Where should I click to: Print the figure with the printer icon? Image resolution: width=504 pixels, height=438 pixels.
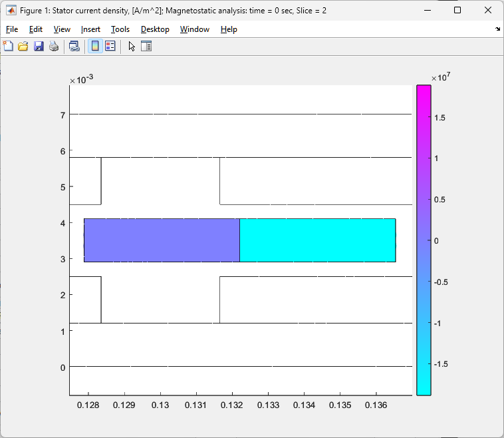click(x=54, y=47)
